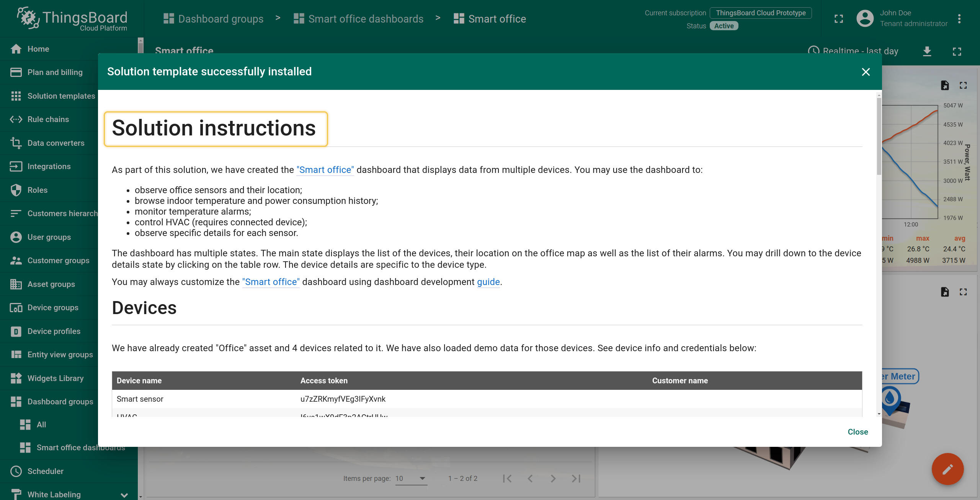The width and height of the screenshot is (980, 500).
Task: Click the Smart sensor device row
Action: tap(487, 399)
